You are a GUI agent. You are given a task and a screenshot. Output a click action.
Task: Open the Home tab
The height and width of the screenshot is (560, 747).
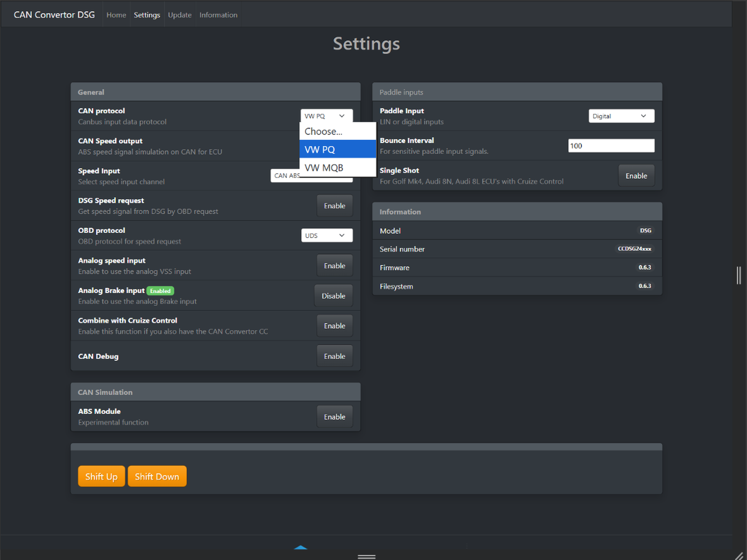(116, 15)
